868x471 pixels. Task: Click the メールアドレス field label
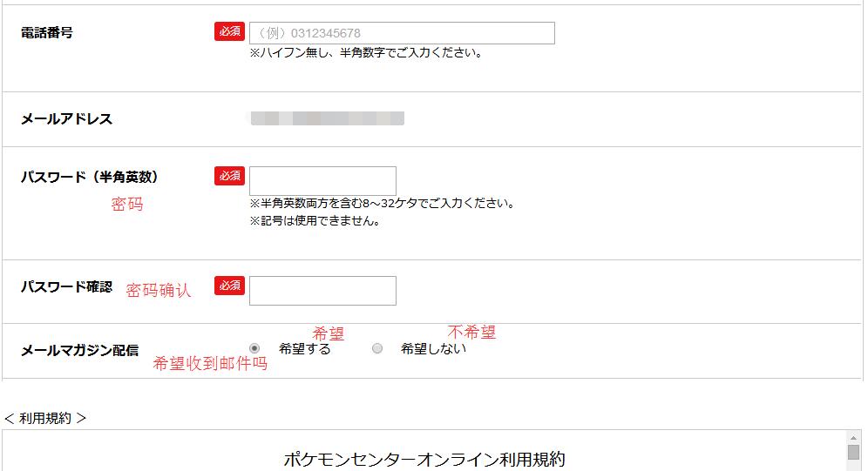tap(67, 119)
